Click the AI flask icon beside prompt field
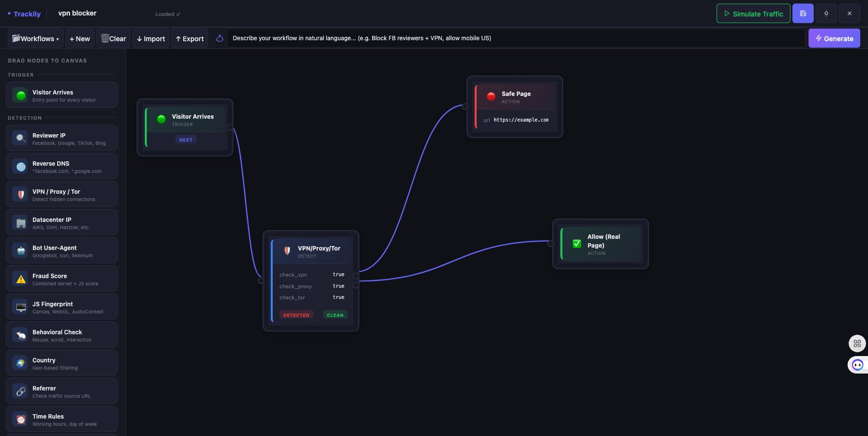 pos(219,38)
